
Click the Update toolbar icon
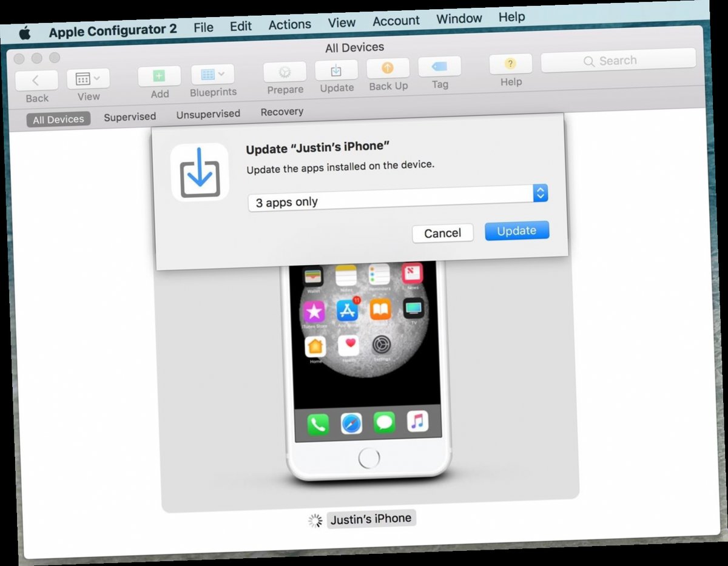(x=336, y=70)
